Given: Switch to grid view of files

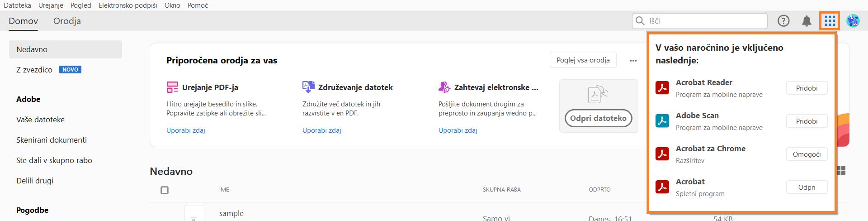Looking at the screenshot, I should [x=841, y=171].
